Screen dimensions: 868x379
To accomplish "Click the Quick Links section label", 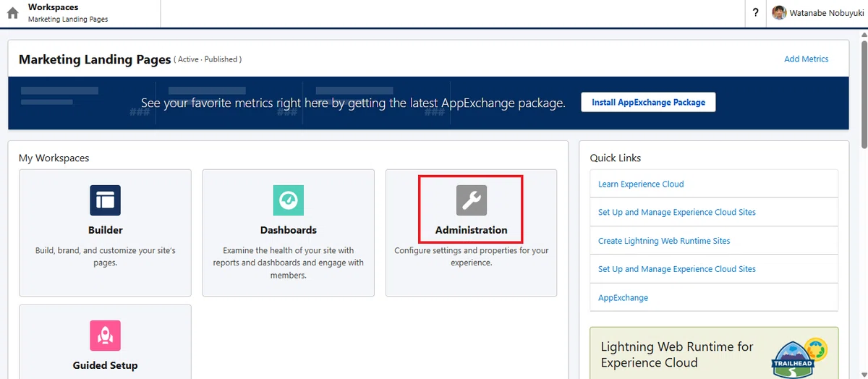I will 616,158.
